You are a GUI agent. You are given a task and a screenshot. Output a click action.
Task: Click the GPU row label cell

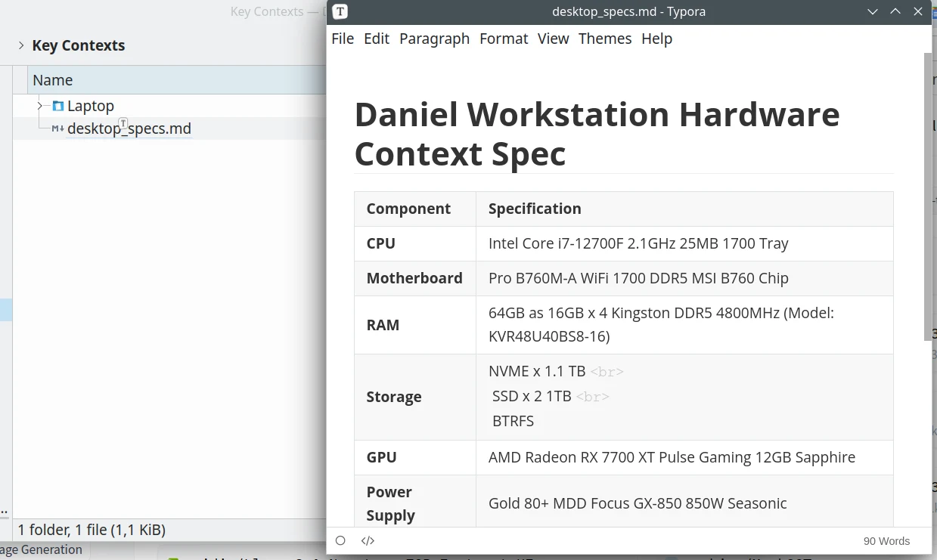tap(415, 458)
